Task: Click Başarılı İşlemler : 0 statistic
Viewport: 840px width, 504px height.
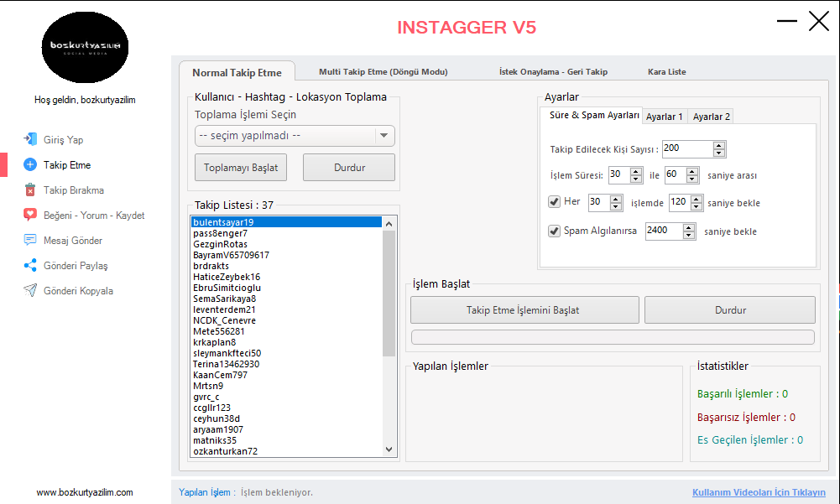Action: (742, 393)
